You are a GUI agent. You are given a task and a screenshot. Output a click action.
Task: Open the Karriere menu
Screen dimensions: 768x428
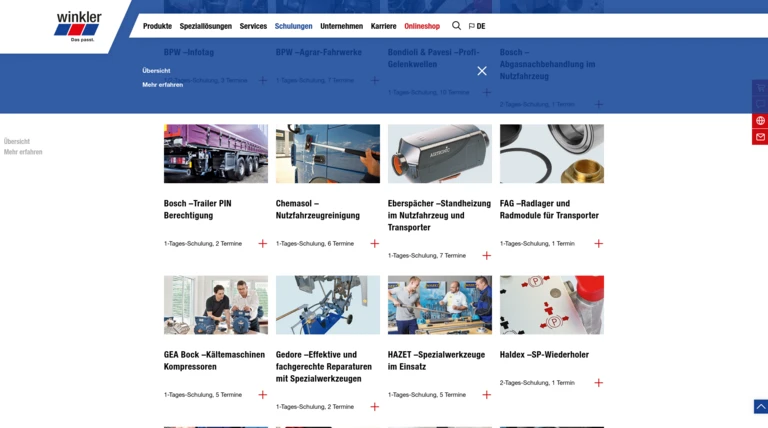[384, 26]
